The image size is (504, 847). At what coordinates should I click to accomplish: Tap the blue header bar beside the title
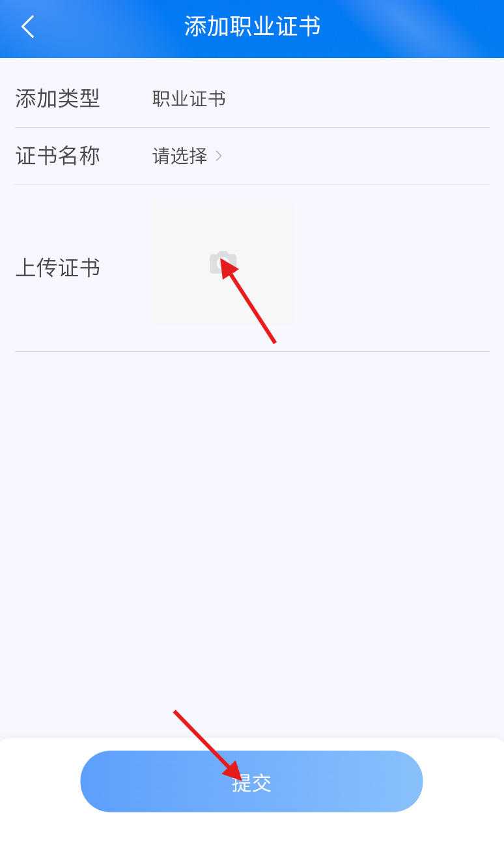tap(410, 29)
